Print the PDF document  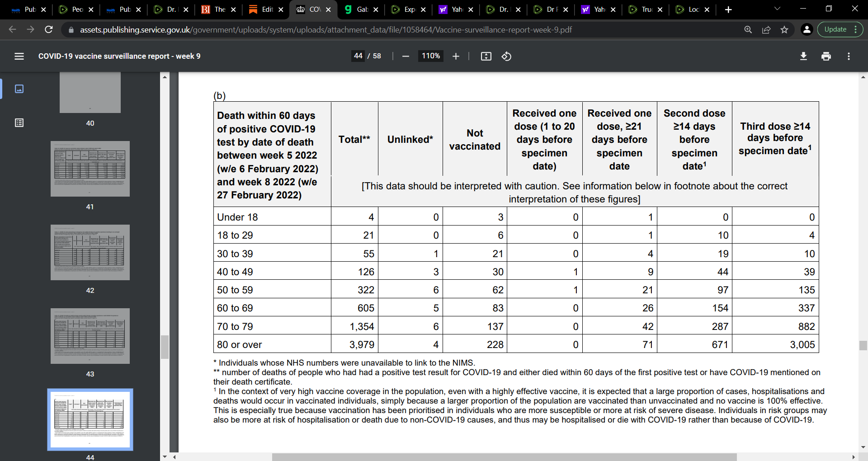[x=826, y=56]
